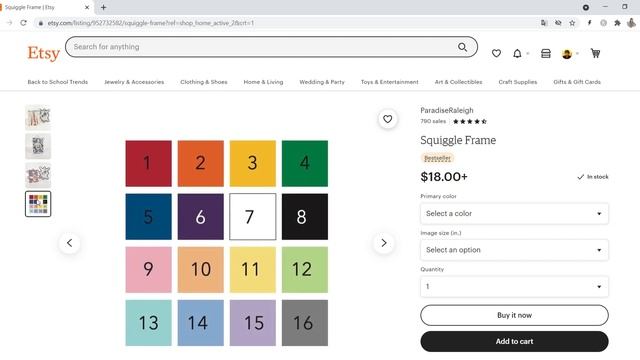Click the Add to cart button
Image resolution: width=640 pixels, height=360 pixels.
[514, 341]
